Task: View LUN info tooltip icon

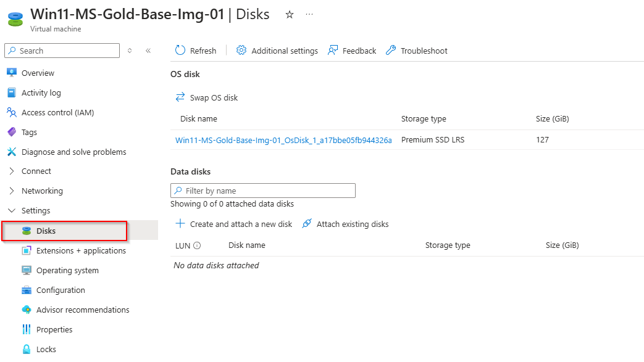Action: 197,245
